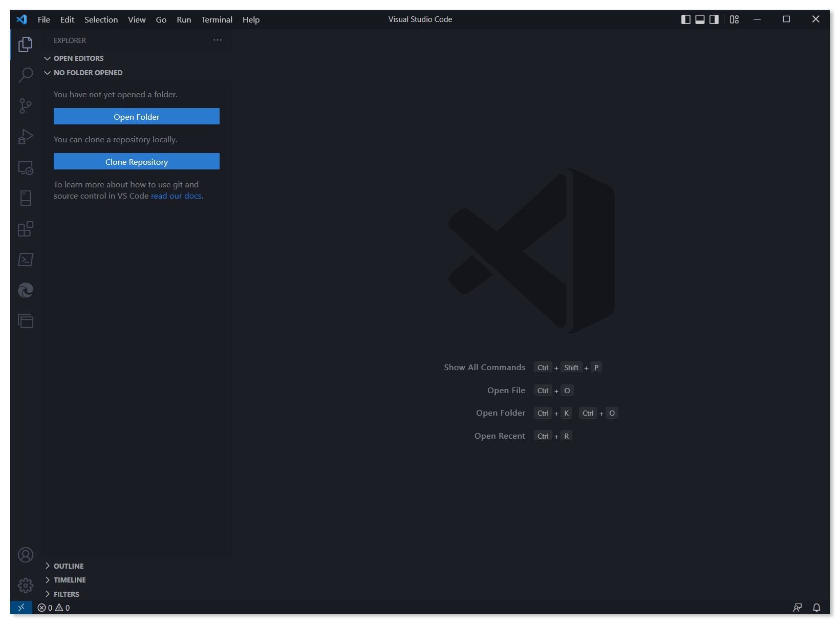840x625 pixels.
Task: Open the Selection menu
Action: click(101, 19)
